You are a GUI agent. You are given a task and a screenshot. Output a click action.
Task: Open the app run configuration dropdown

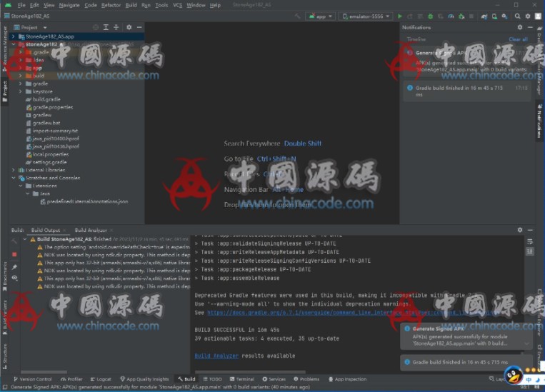320,16
